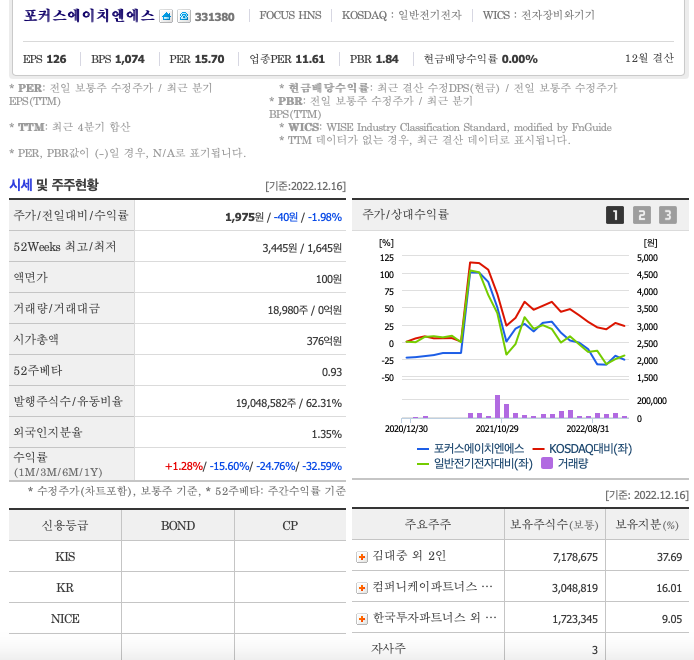
Task: Click the ownership percentage 16.01
Action: pyautogui.click(x=669, y=588)
